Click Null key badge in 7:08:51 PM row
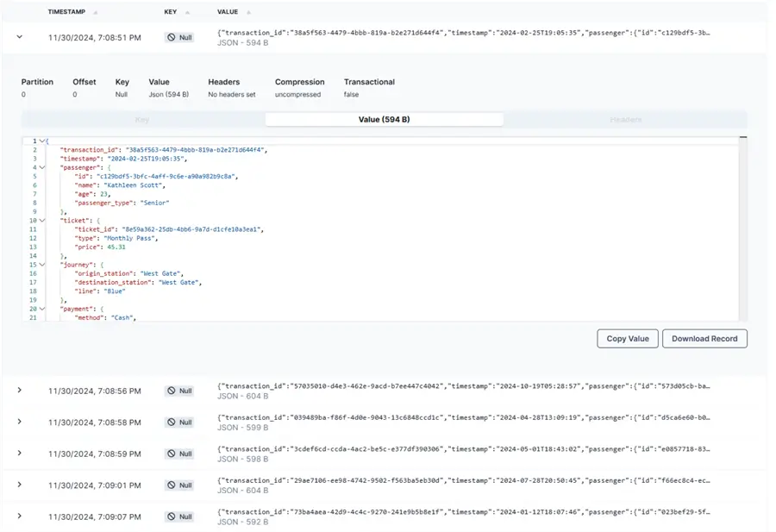The height and width of the screenshot is (532, 776). coord(179,38)
